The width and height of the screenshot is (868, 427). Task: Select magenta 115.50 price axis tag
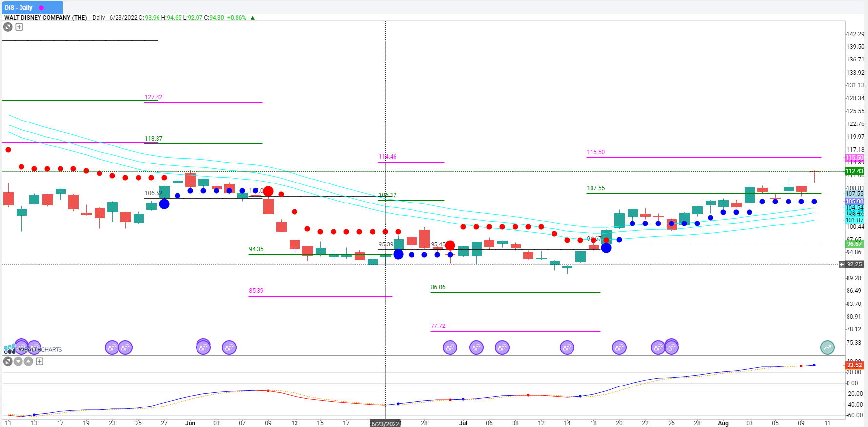click(854, 158)
